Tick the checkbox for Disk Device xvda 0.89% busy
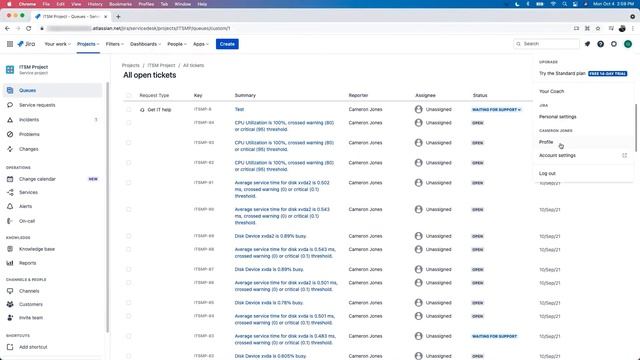Image resolution: width=640 pixels, height=360 pixels. click(129, 269)
